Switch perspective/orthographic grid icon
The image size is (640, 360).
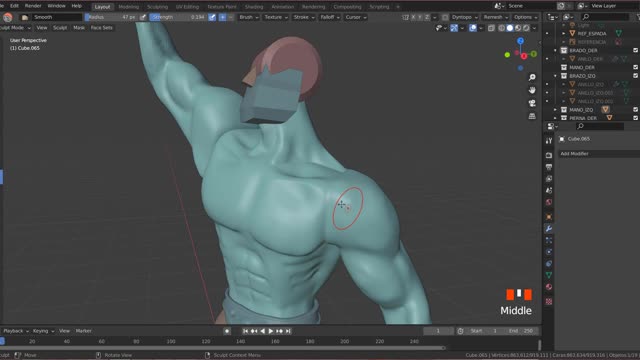[532, 116]
